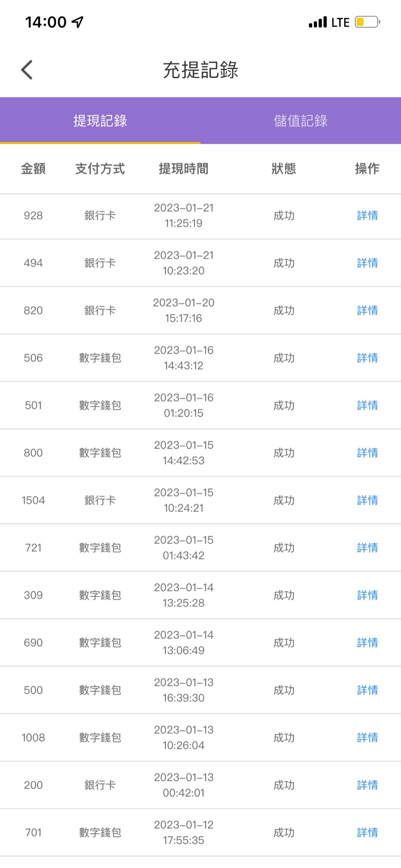The width and height of the screenshot is (401, 868).
Task: Open 詳情 for the 494 withdrawal
Action: 367,263
